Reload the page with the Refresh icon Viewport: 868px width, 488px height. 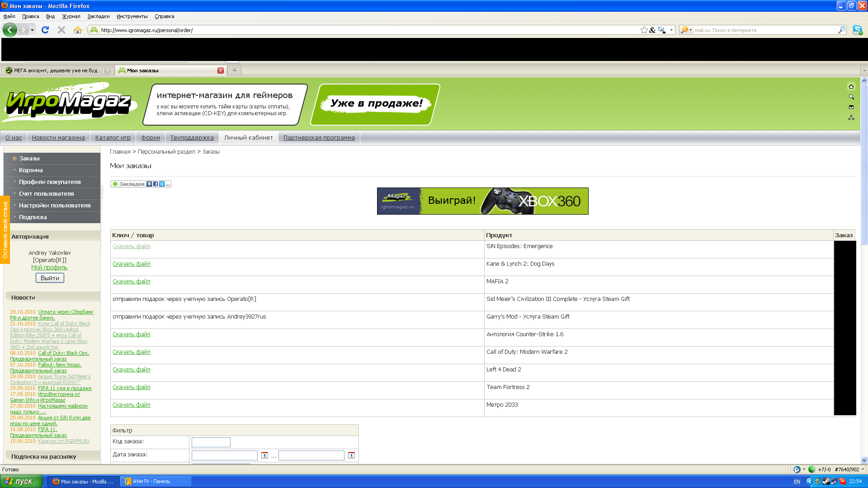coord(45,30)
